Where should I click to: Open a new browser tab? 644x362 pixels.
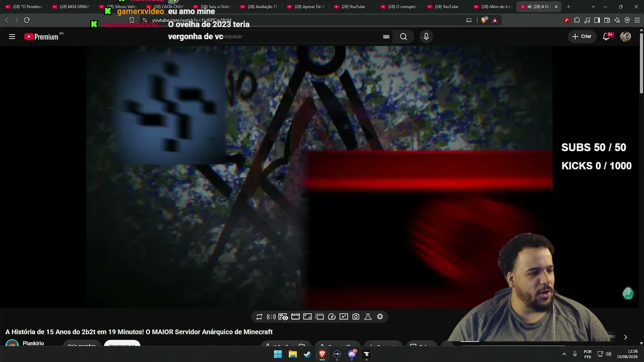click(569, 7)
